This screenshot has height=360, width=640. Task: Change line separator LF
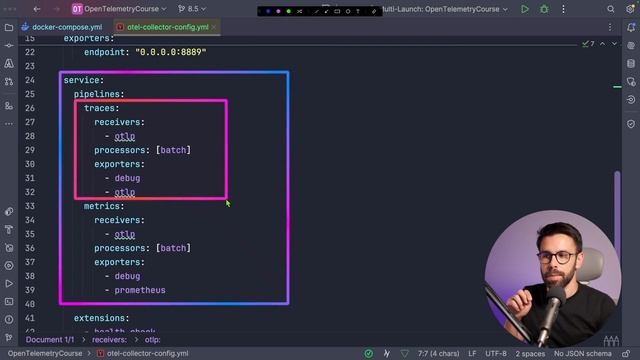tap(472, 353)
